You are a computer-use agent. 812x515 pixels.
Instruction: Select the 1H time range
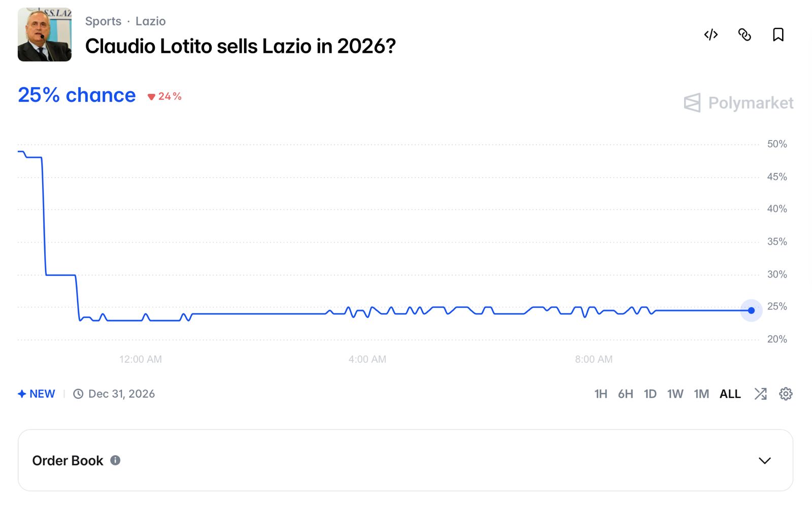600,394
